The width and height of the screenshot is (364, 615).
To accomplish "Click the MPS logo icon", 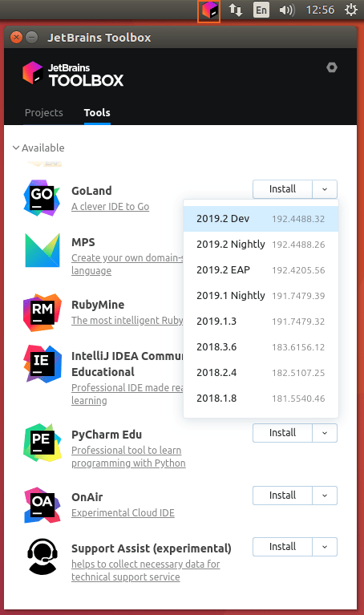I will click(42, 250).
